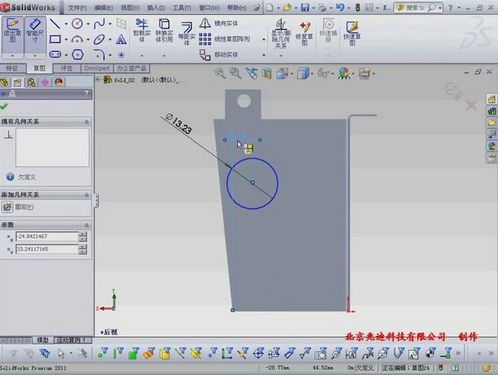Open the 编辑(E) menu
Viewport: 498px width, 375px height.
tap(104, 7)
